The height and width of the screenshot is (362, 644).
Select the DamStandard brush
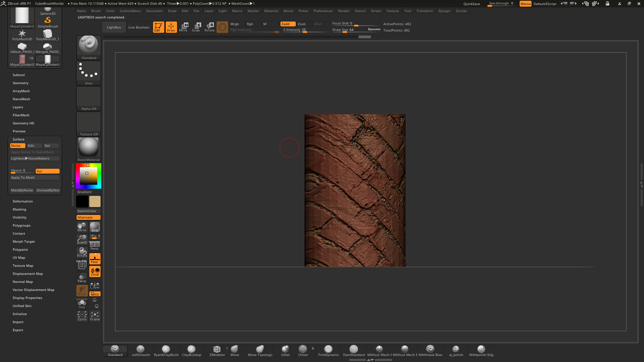point(354,351)
